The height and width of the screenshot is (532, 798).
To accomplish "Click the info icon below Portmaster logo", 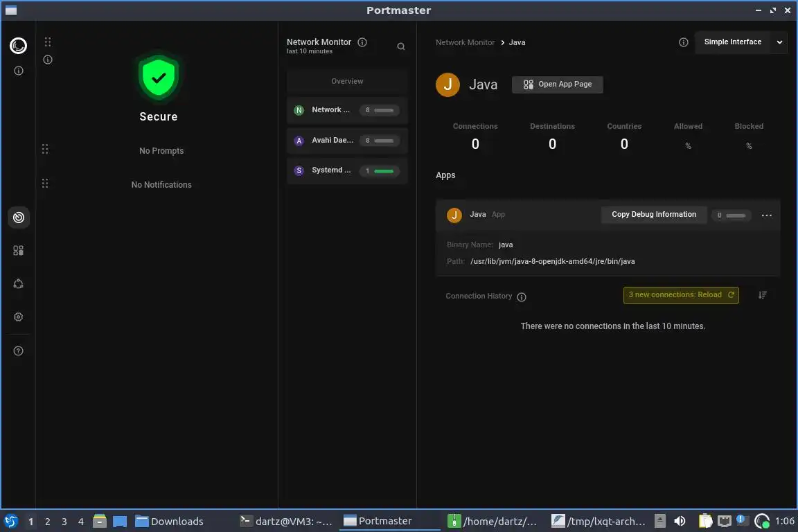I will (x=18, y=71).
